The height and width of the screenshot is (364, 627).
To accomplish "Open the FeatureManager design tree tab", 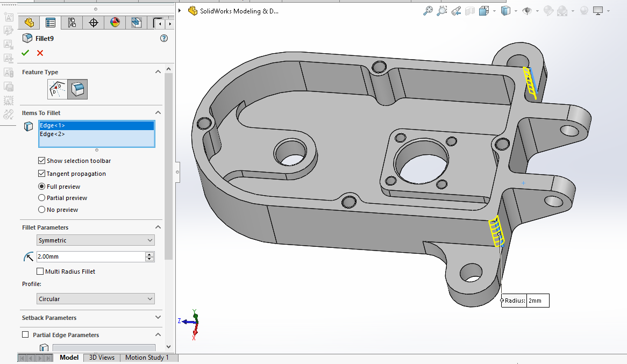I will [29, 23].
